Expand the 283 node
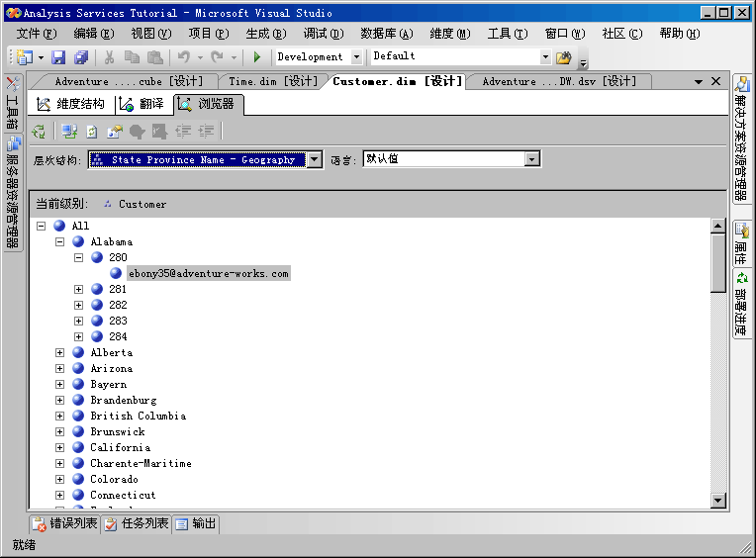This screenshot has width=756, height=558. (x=78, y=321)
